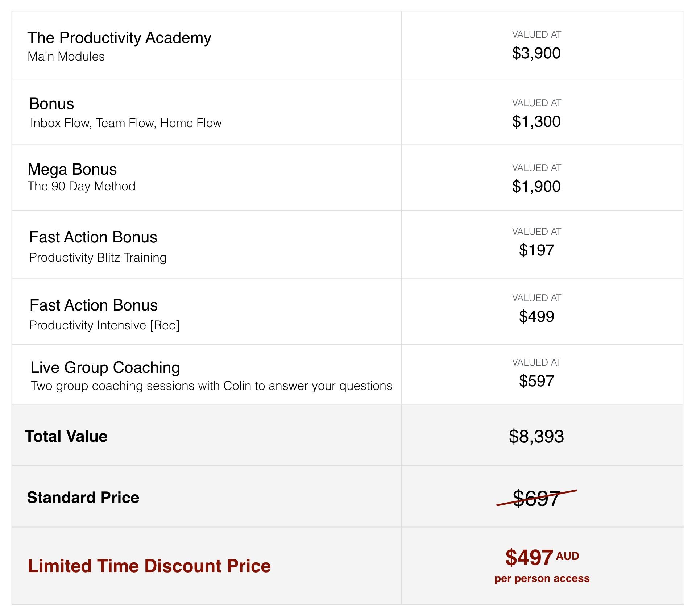Click the group coaching sessions description
696x616 pixels.
(x=211, y=386)
